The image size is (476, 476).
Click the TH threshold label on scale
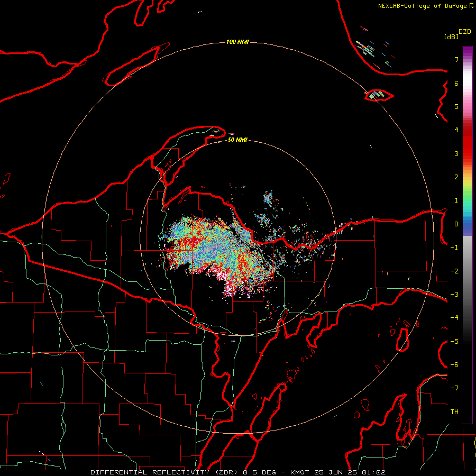tap(454, 412)
